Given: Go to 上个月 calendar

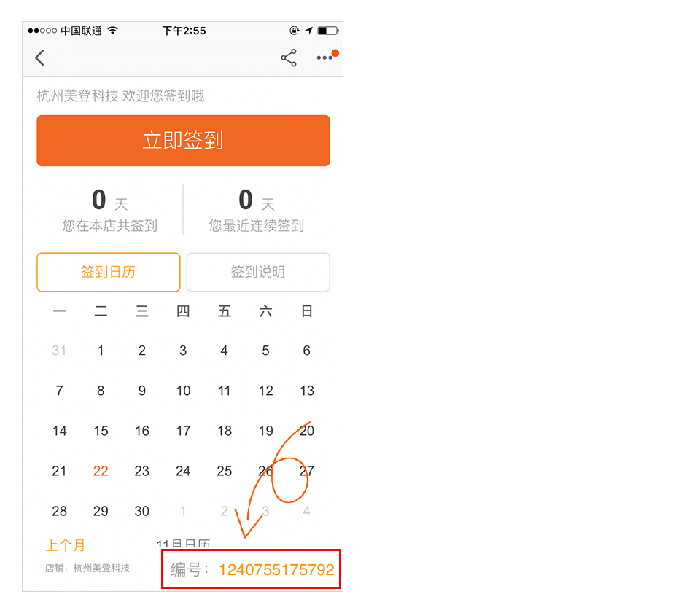Looking at the screenshot, I should coord(65,544).
